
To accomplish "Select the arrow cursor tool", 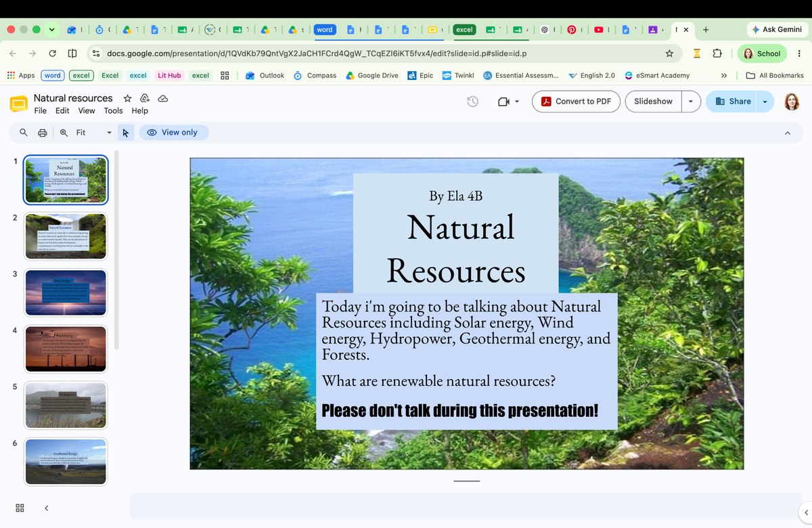I will [x=126, y=133].
